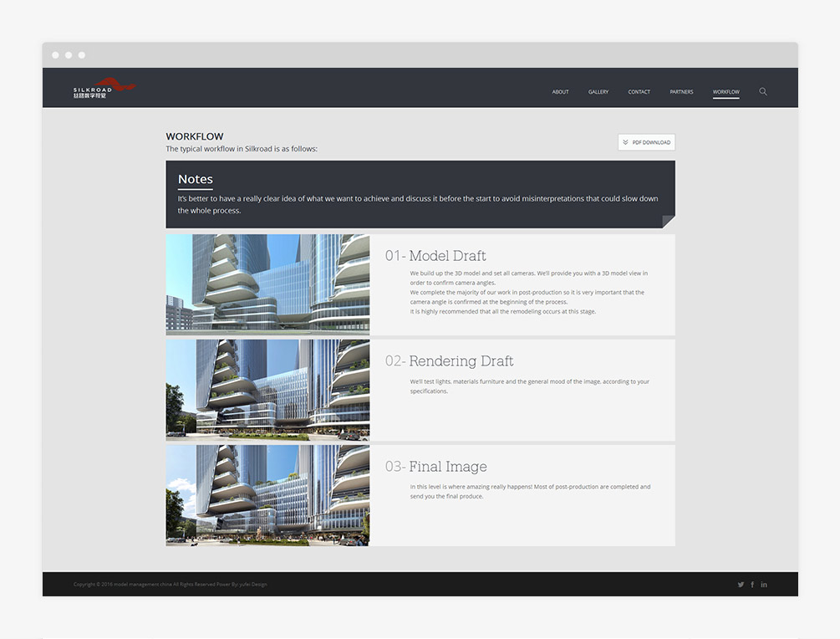Click the "03- Final Image" heading
This screenshot has height=639, width=840.
click(x=435, y=467)
